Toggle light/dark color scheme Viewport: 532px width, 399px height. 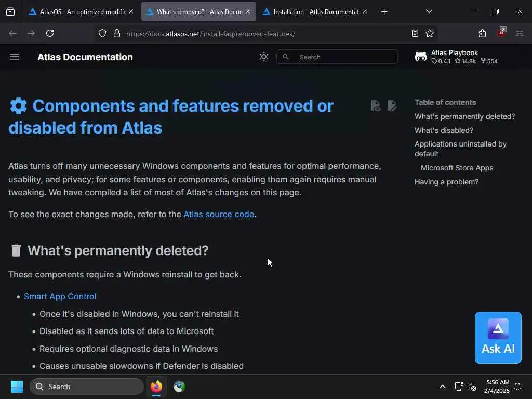pyautogui.click(x=263, y=57)
